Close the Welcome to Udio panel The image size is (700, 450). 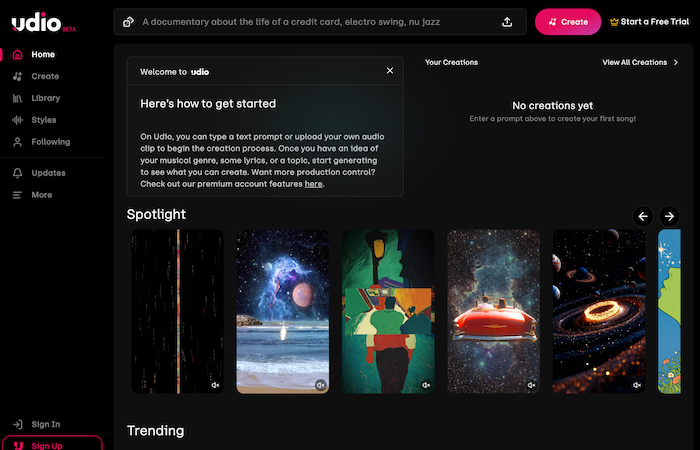390,71
